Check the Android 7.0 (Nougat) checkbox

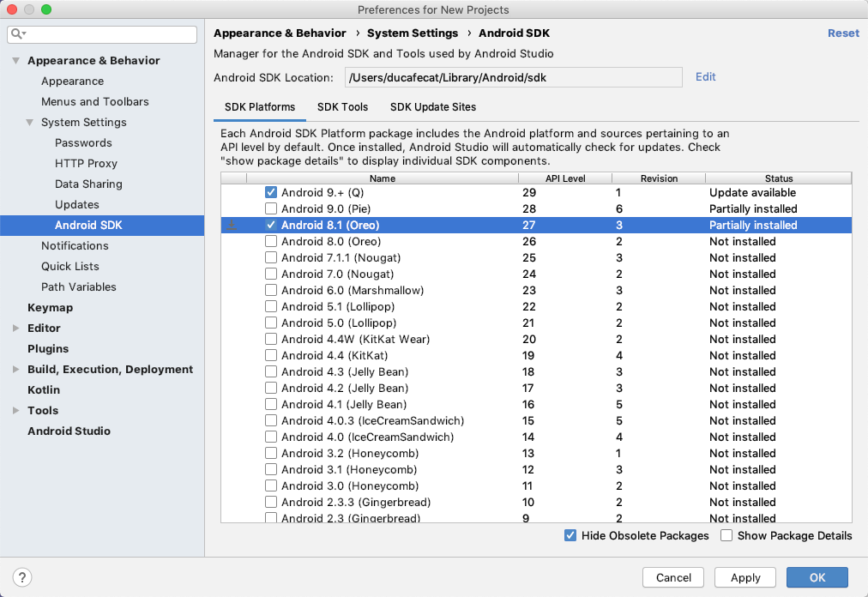pyautogui.click(x=271, y=274)
